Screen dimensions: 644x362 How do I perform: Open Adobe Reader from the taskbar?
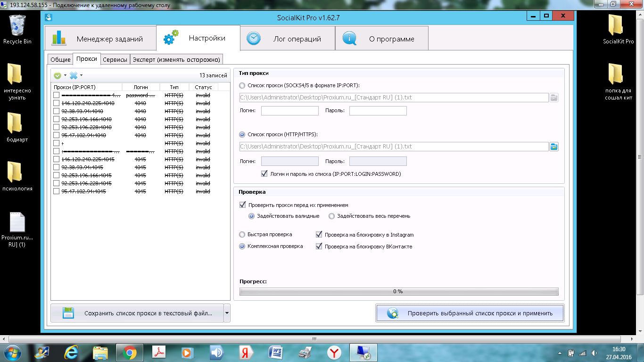[x=158, y=353]
